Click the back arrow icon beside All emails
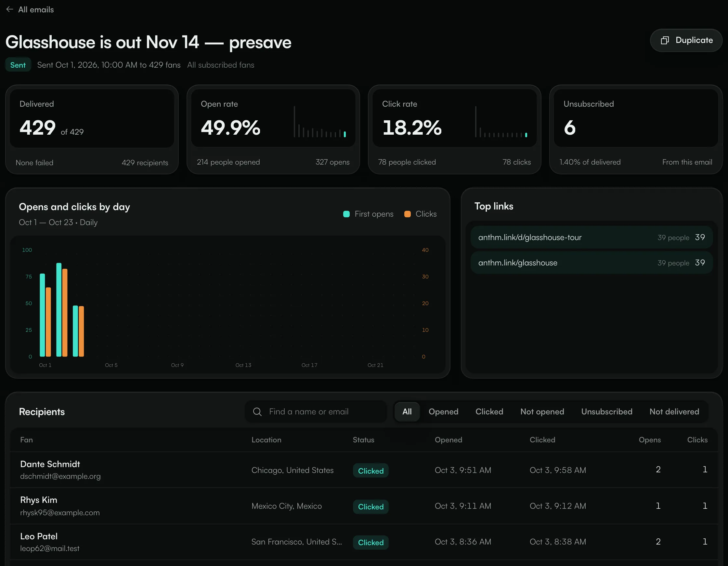Image resolution: width=728 pixels, height=566 pixels. tap(10, 9)
